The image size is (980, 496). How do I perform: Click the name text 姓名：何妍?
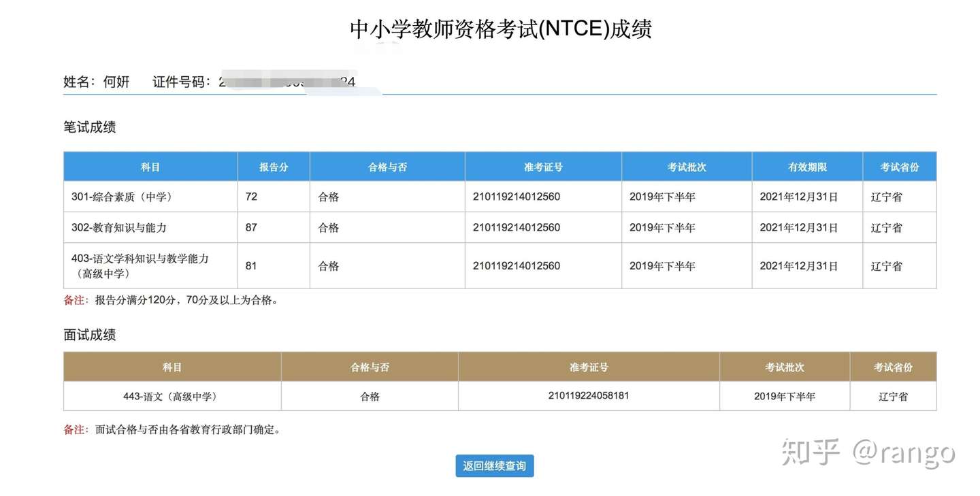point(97,82)
